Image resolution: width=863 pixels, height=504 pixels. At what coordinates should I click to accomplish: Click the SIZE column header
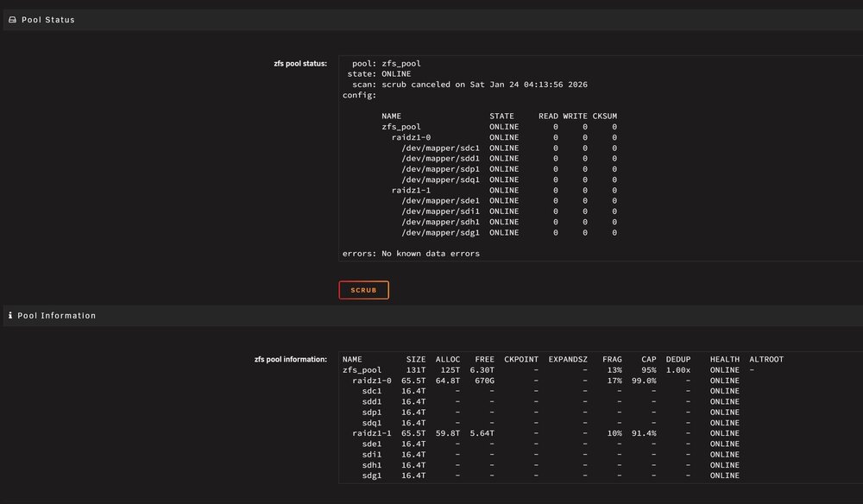click(x=416, y=359)
